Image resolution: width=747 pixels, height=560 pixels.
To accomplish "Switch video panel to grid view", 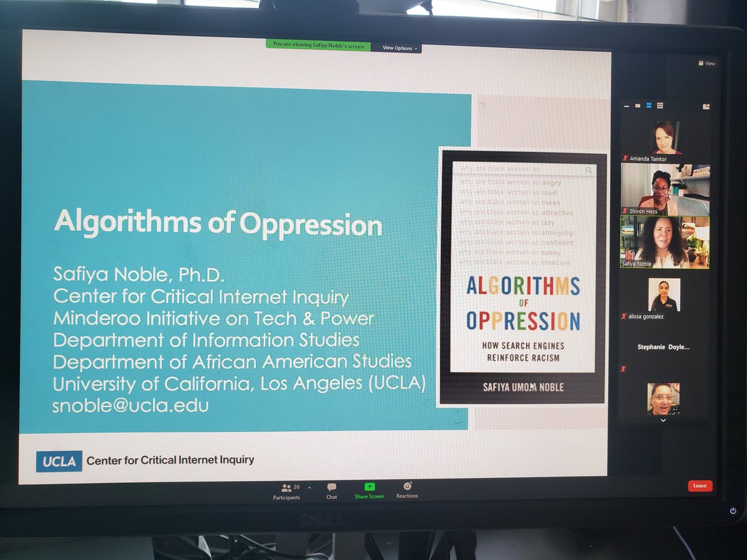I will click(x=660, y=106).
